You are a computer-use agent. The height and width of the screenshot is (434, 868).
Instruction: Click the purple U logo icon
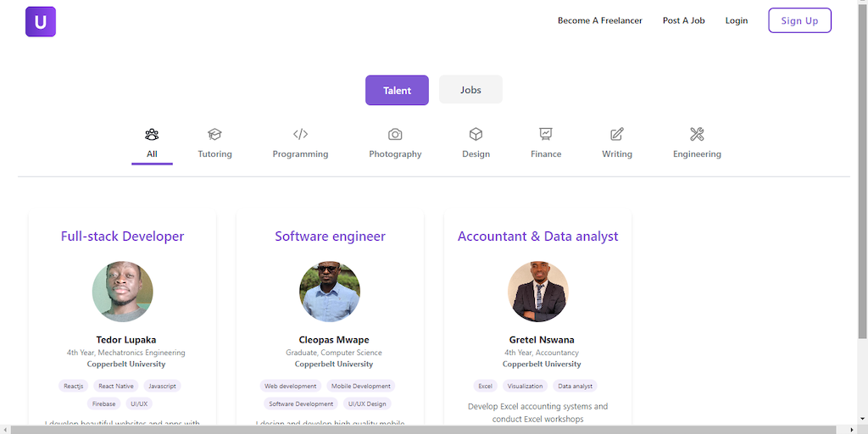click(41, 21)
